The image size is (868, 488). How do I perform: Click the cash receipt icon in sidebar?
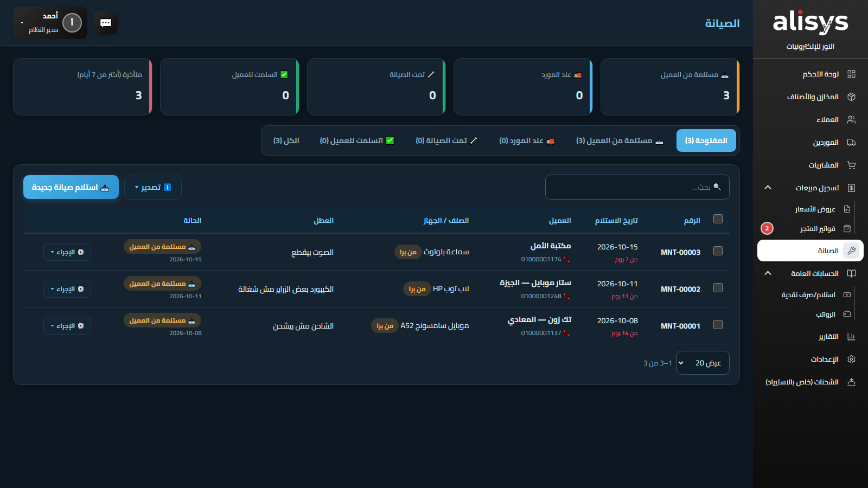(847, 295)
